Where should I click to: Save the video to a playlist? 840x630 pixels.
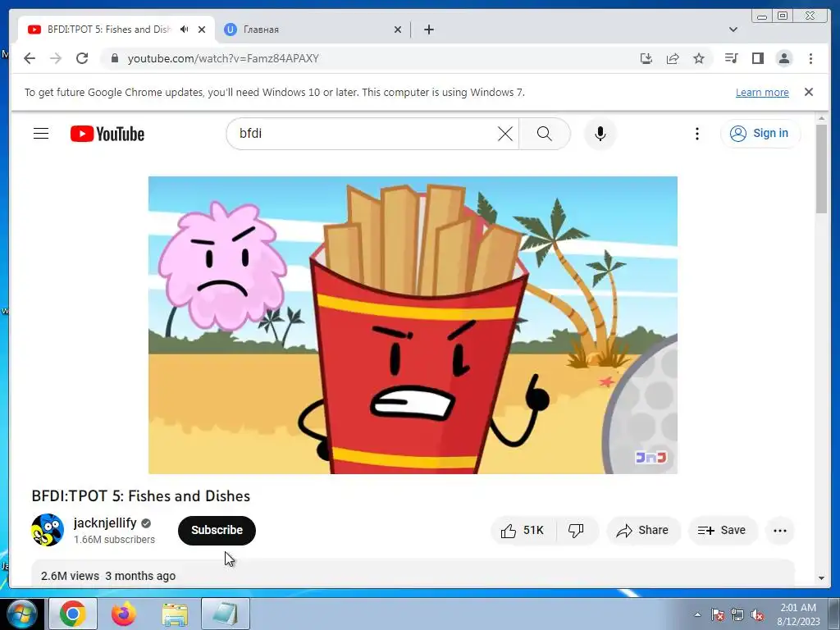[x=722, y=531]
